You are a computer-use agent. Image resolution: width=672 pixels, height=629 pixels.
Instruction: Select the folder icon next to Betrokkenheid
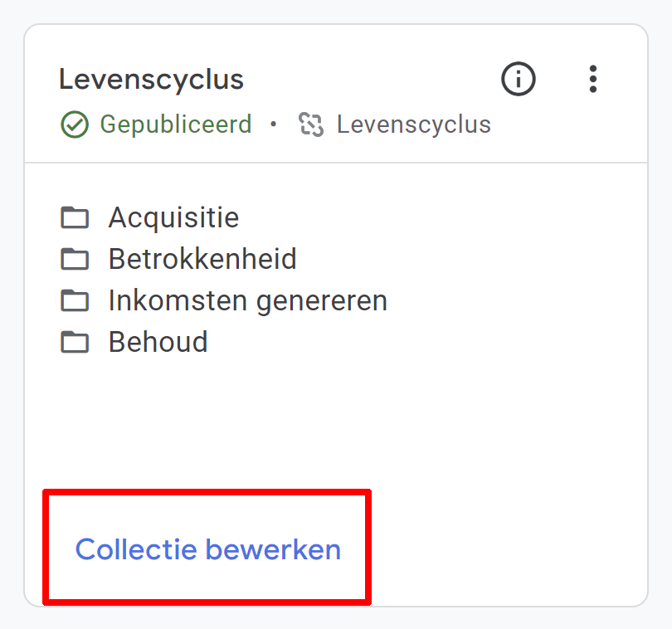click(75, 259)
